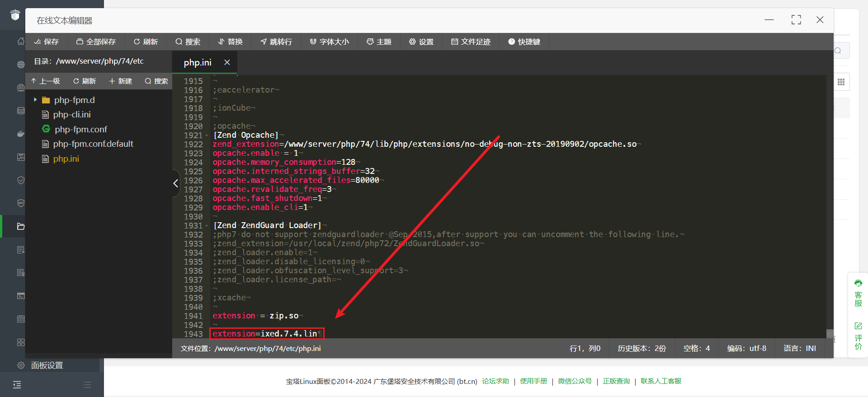
Task: Collapse the directory sidebar with the left chevron
Action: (176, 183)
